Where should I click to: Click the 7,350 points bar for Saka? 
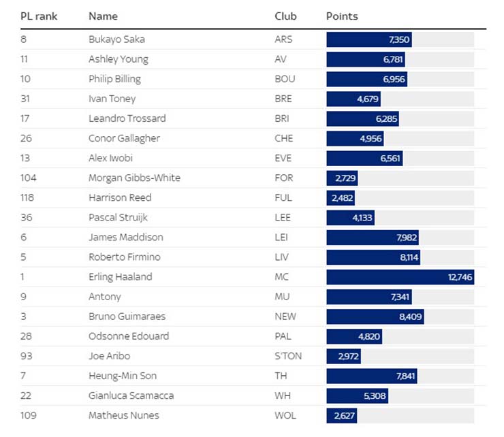click(369, 39)
